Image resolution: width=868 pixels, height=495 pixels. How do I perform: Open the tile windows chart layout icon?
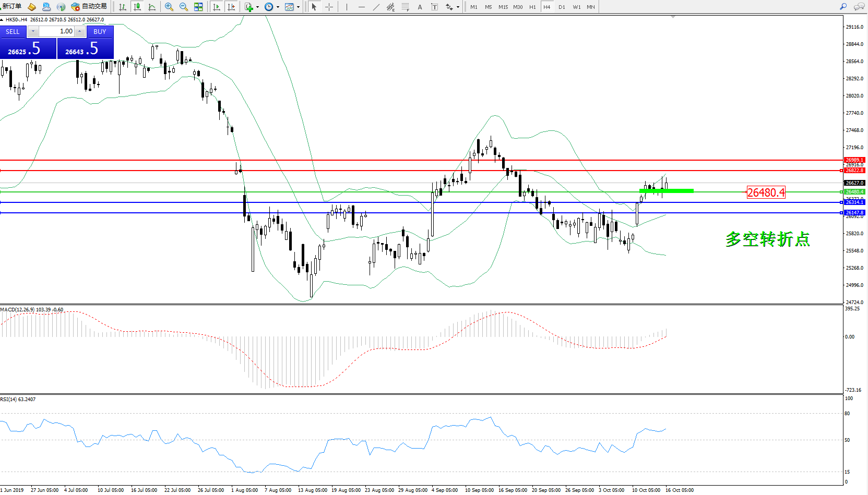(x=198, y=7)
